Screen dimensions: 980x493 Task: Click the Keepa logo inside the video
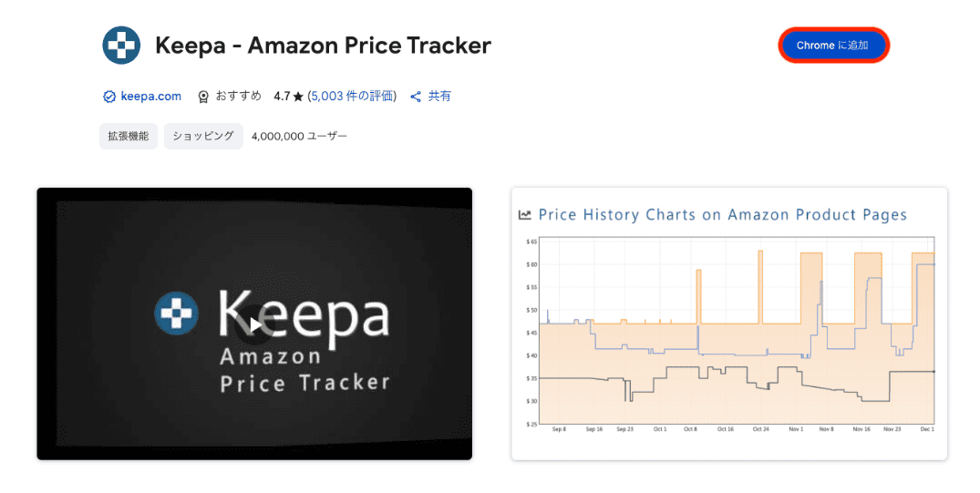[174, 313]
